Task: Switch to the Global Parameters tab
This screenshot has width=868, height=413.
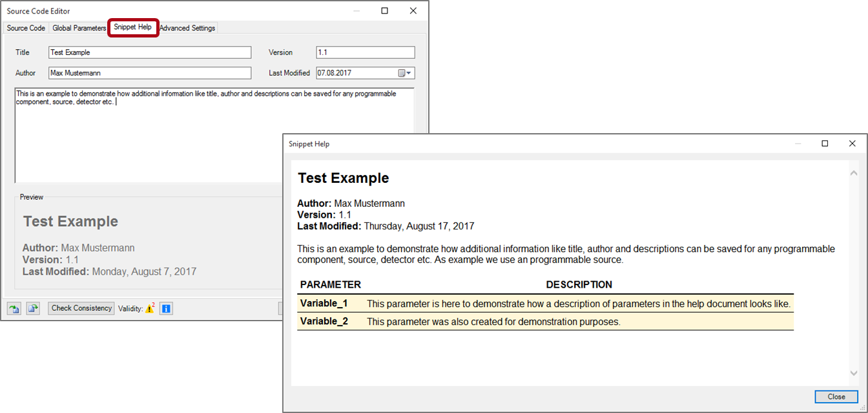Action: point(79,28)
